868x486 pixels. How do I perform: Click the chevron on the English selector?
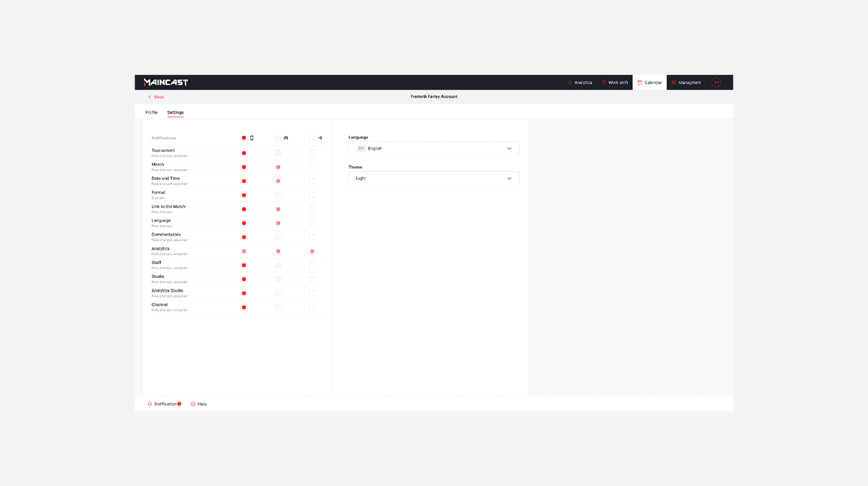510,149
